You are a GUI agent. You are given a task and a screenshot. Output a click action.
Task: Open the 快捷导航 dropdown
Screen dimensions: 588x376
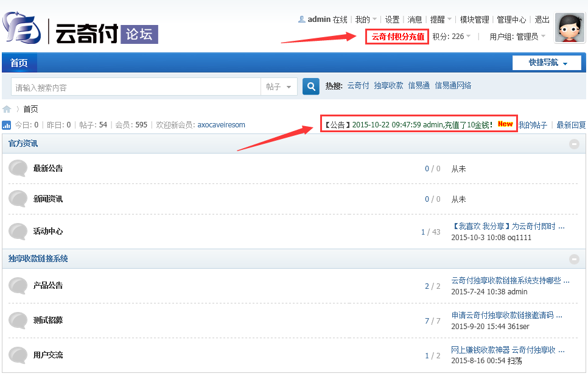547,63
